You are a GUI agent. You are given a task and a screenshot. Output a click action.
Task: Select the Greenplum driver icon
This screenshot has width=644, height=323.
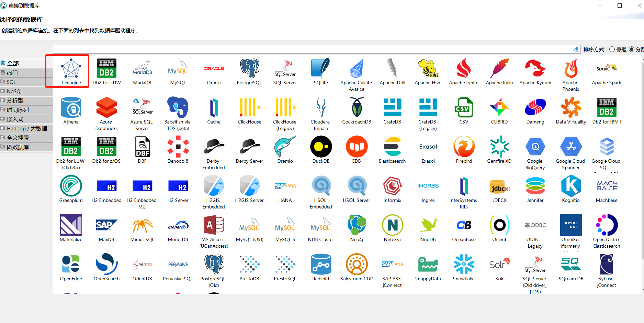tap(71, 186)
